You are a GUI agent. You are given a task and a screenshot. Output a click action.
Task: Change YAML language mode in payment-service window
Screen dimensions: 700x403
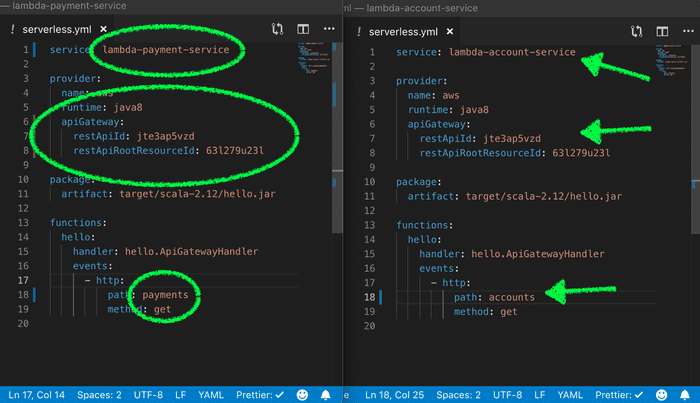click(211, 395)
